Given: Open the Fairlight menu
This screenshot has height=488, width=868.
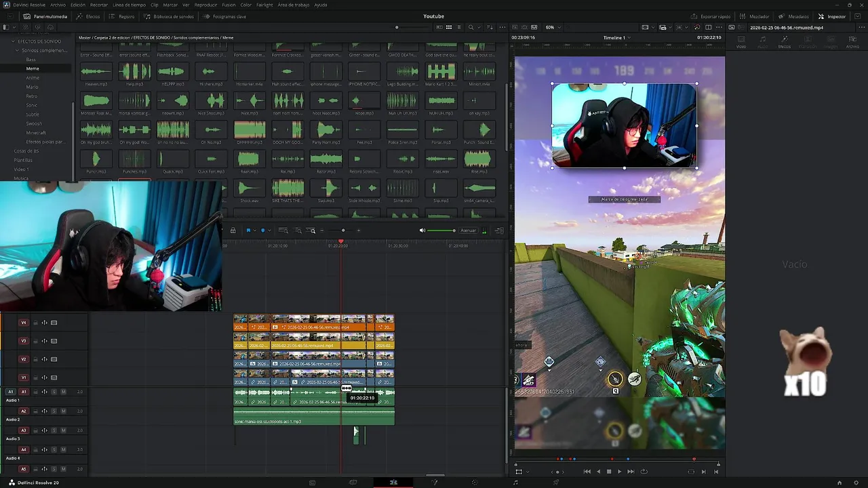Looking at the screenshot, I should [x=264, y=5].
